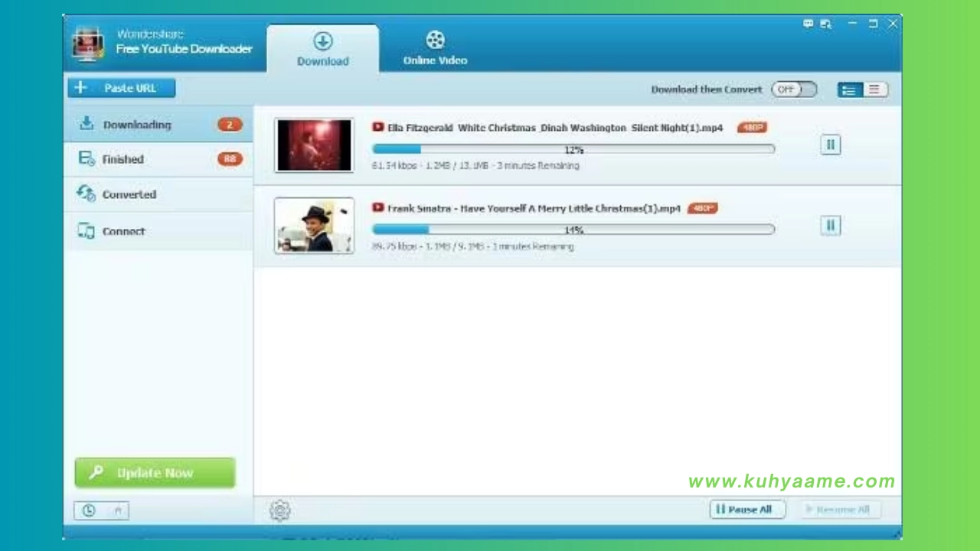Click the YouTube icon beside Frank Sinatra title
Viewport: 980px width, 551px height.
(x=378, y=207)
